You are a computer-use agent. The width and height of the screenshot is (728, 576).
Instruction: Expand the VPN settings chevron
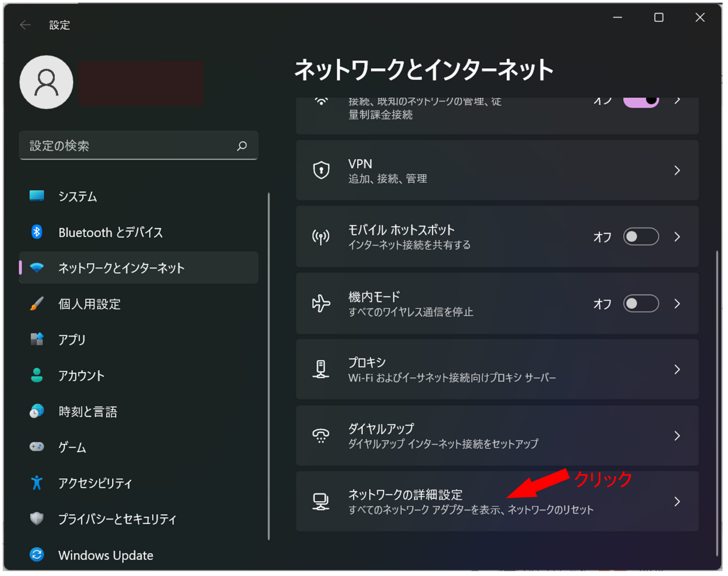click(x=677, y=170)
